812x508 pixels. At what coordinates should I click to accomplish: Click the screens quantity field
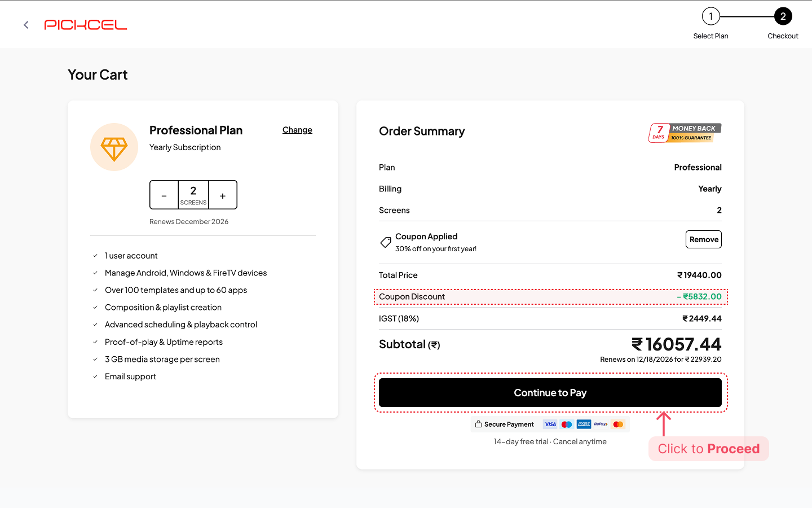click(x=193, y=195)
